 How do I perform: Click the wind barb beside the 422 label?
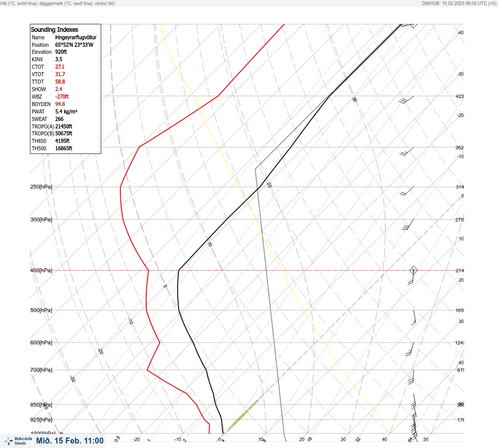pyautogui.click(x=406, y=100)
